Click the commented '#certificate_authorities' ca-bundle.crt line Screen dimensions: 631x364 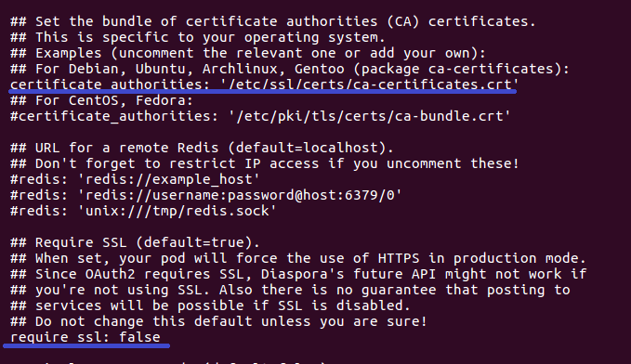260,116
